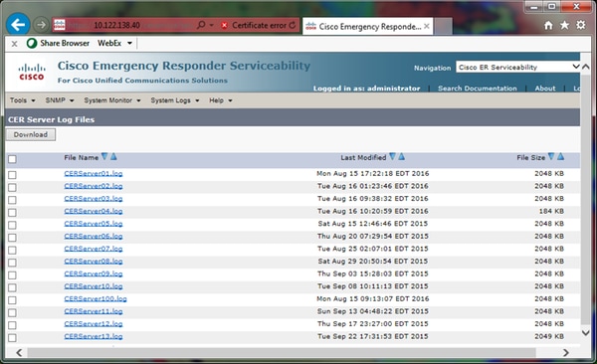
Task: Open the CERServer01.log file link
Action: (94, 174)
